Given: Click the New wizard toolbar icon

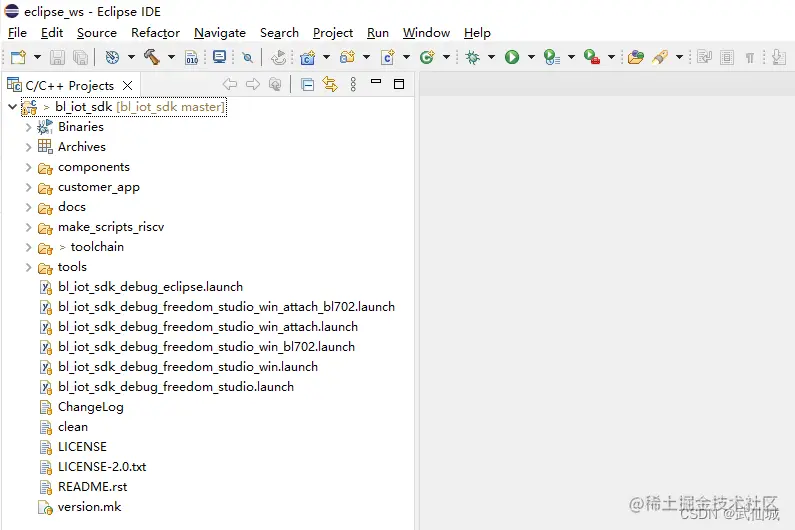Looking at the screenshot, I should (x=18, y=57).
